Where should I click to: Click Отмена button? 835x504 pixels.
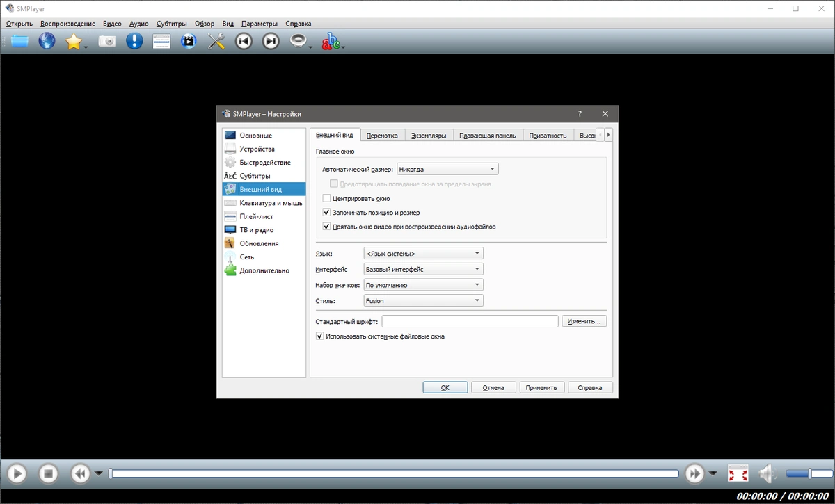point(493,387)
